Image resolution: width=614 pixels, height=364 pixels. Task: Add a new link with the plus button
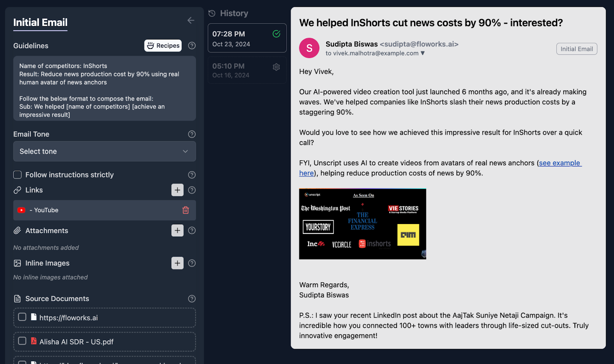pos(177,190)
